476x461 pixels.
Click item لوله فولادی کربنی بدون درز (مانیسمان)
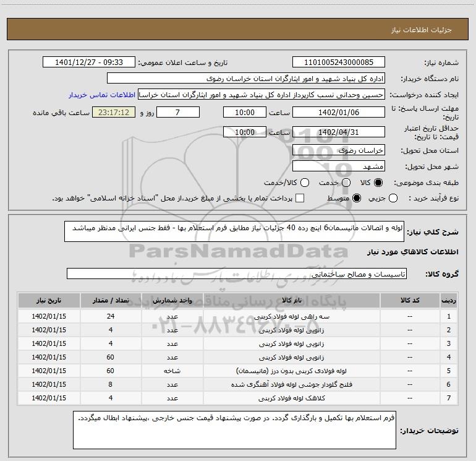point(291,371)
